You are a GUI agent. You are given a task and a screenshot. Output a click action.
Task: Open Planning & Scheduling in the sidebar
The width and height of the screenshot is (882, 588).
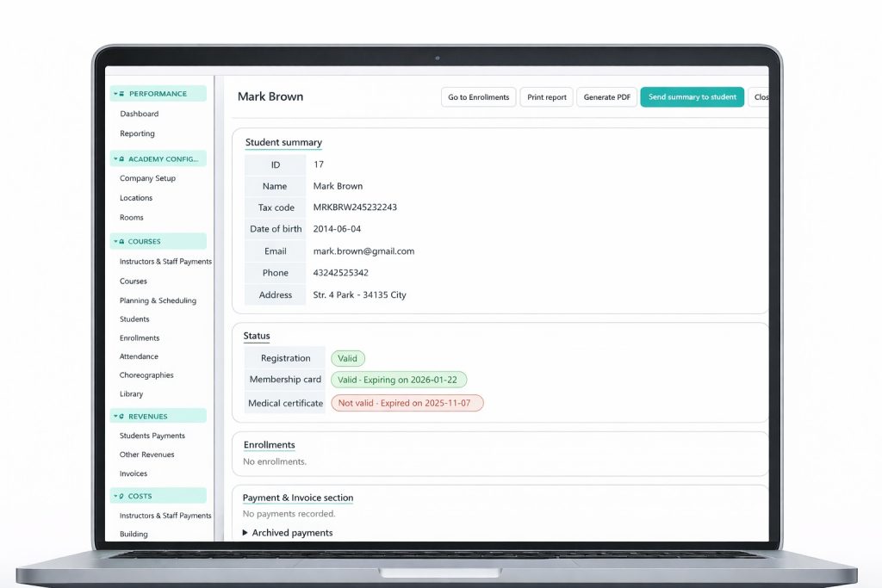[x=158, y=300]
